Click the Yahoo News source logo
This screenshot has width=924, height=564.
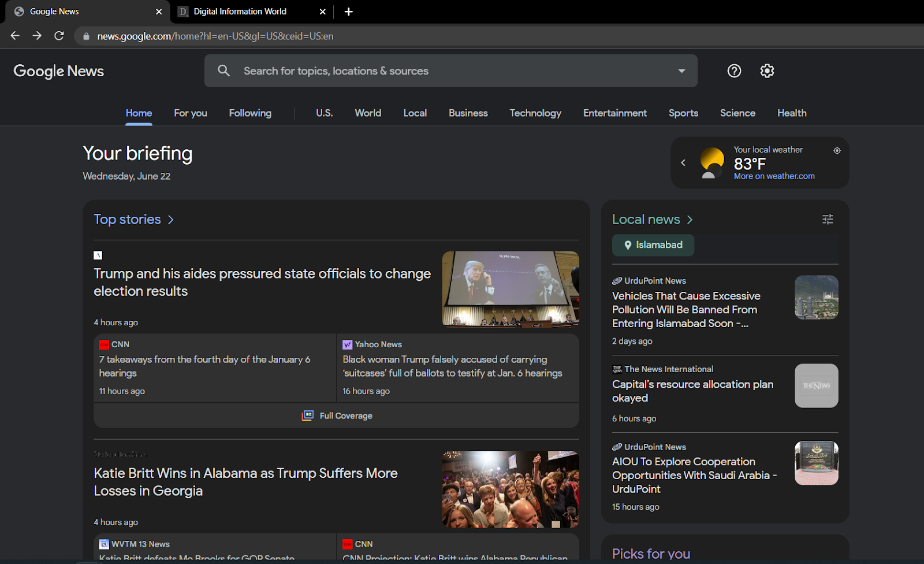(347, 345)
